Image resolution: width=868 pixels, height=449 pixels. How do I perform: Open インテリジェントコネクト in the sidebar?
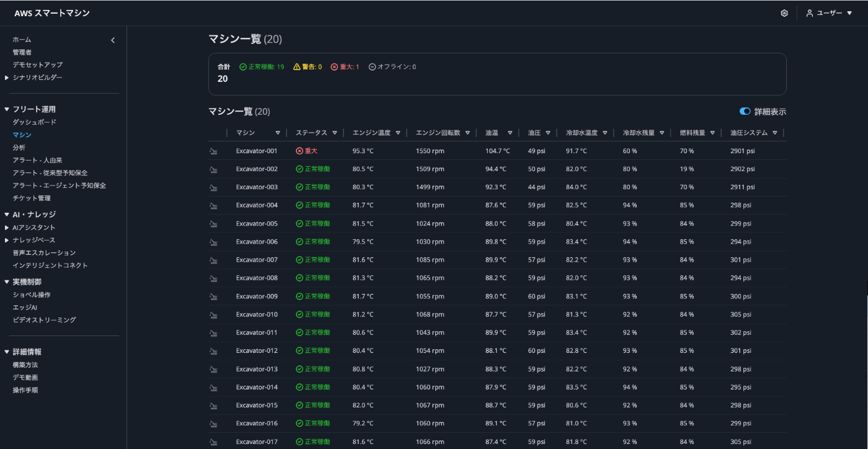point(50,265)
